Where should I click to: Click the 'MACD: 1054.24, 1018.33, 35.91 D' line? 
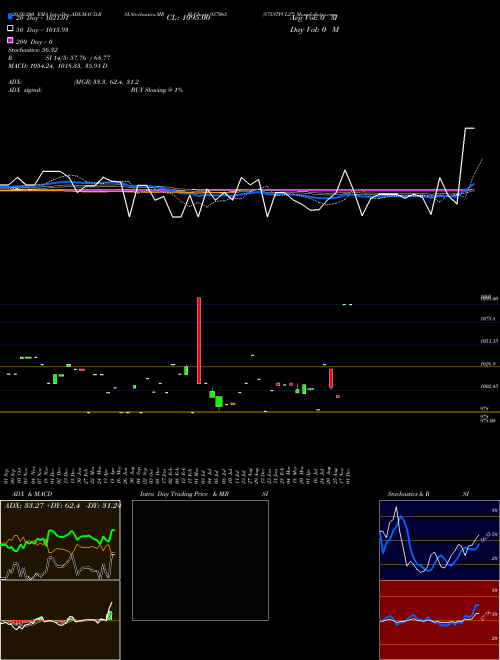(58, 66)
